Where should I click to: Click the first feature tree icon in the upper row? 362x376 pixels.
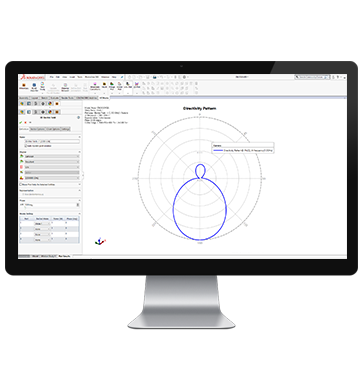pos(22,104)
